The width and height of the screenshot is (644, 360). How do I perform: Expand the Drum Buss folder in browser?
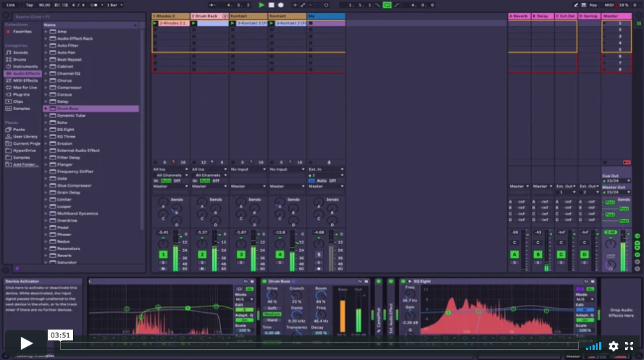click(x=46, y=109)
